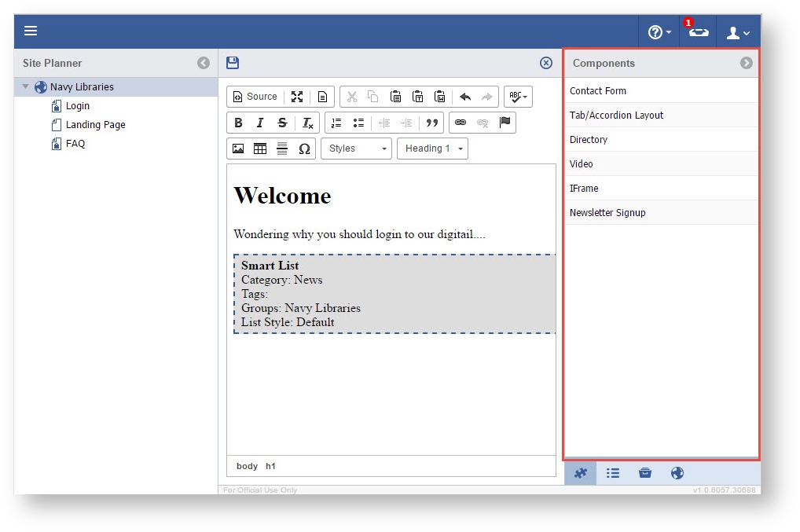The width and height of the screenshot is (800, 532).
Task: Open the Landing Page in the tree
Action: click(95, 125)
